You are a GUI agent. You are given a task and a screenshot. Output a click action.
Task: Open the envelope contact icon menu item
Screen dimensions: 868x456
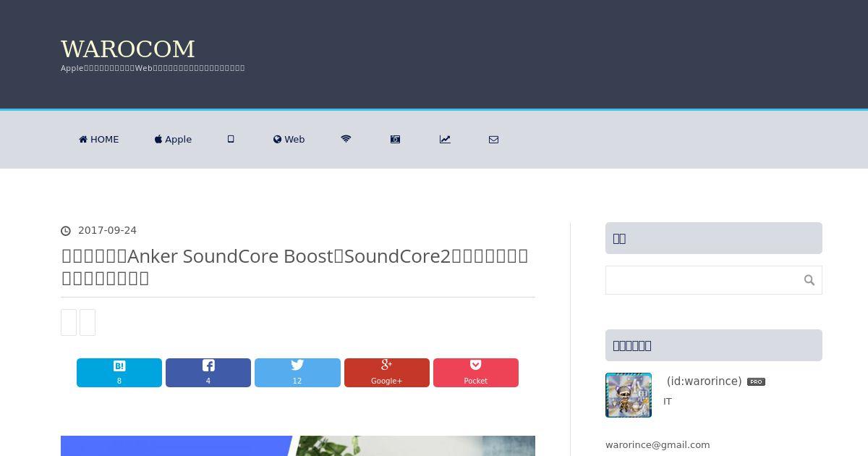click(x=493, y=139)
